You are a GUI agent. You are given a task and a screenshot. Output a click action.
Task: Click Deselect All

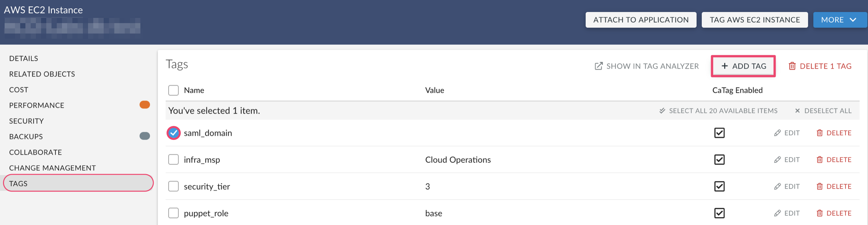pos(823,110)
